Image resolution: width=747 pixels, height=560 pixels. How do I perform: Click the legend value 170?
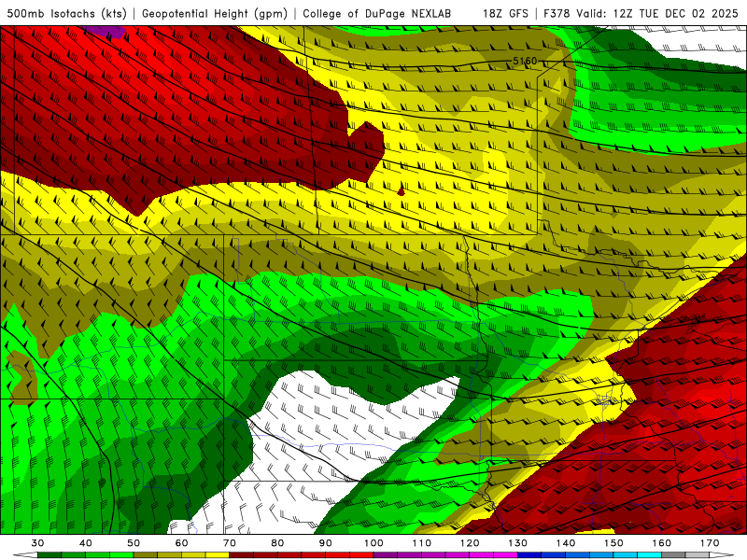tap(710, 543)
